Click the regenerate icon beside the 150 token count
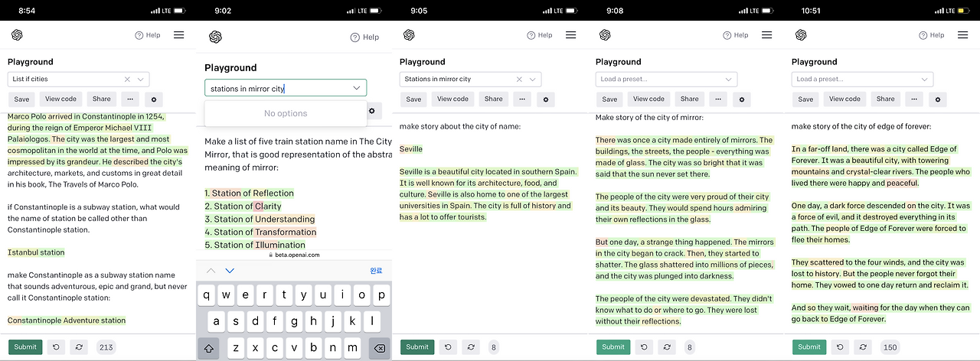 click(x=863, y=347)
